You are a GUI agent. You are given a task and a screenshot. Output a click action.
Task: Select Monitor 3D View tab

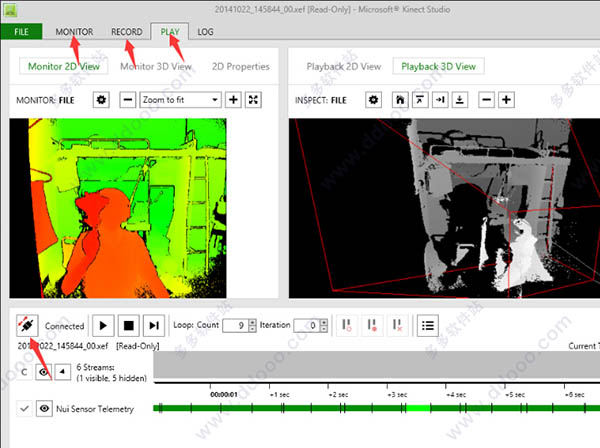(x=156, y=66)
